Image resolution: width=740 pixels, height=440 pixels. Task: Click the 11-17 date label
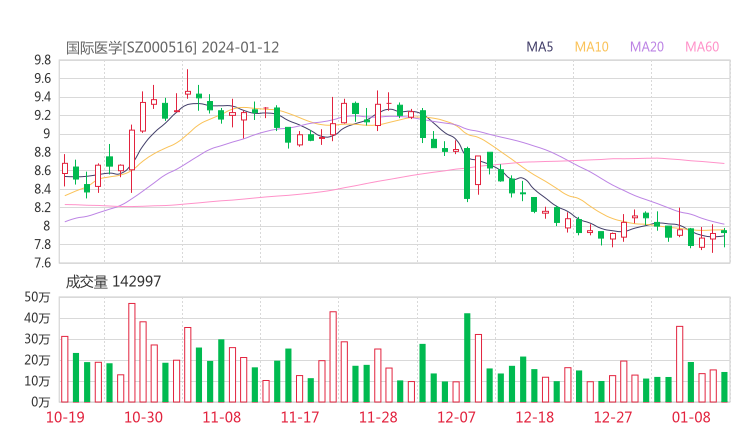click(300, 417)
